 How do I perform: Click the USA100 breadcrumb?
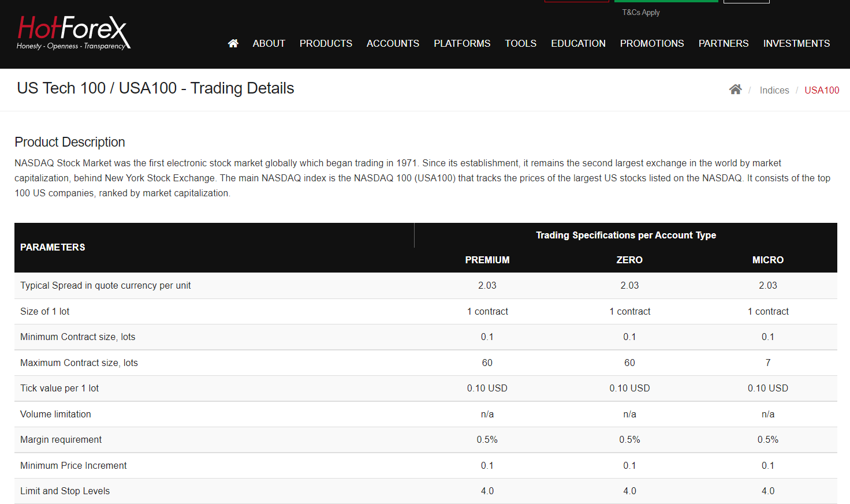point(822,90)
